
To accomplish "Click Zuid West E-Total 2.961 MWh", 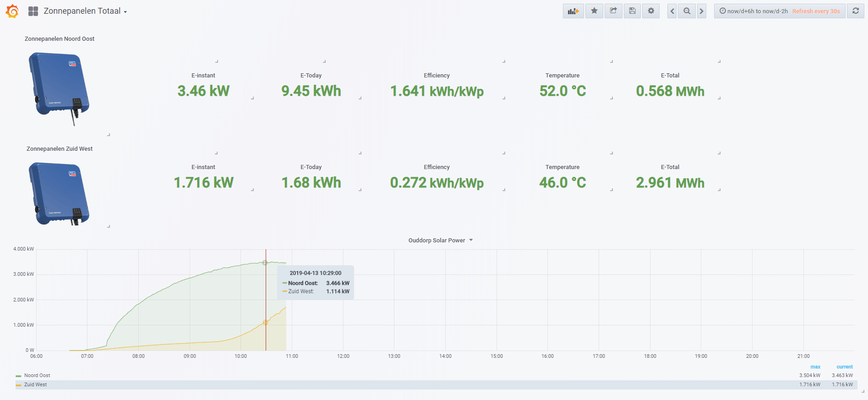I will [x=670, y=183].
